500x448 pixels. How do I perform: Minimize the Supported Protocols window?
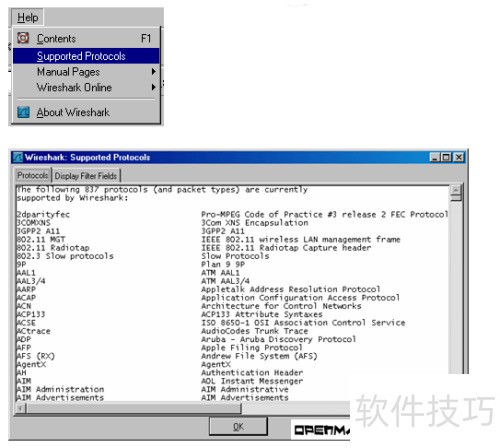pos(434,157)
